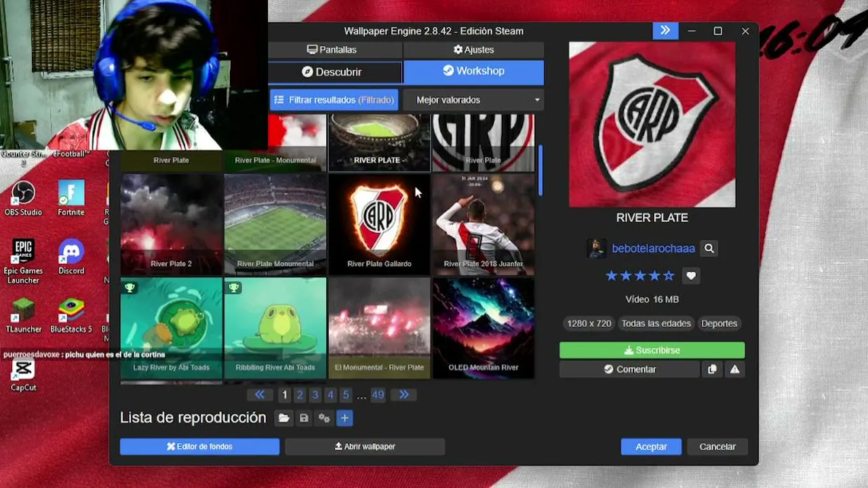868x488 pixels.
Task: Click Comentar button
Action: pos(629,369)
